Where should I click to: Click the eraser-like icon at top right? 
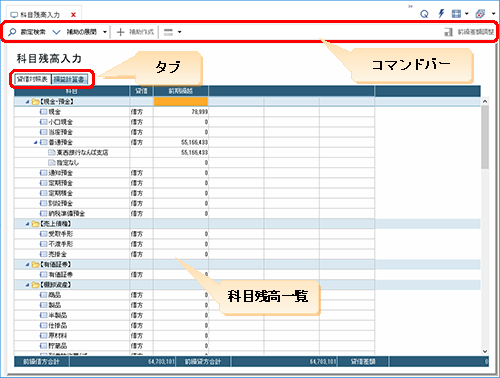click(480, 14)
